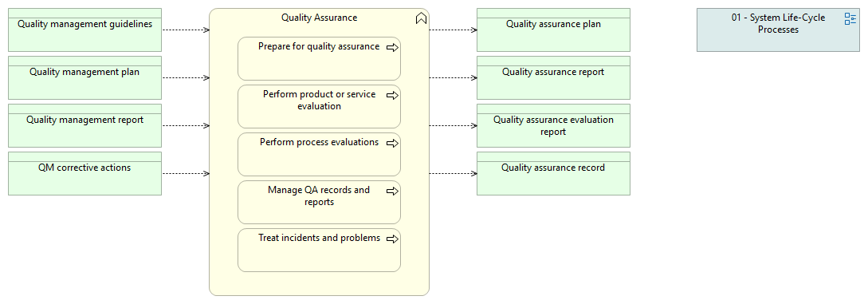Click arrow icon on Prepare for quality assurance
868x304 pixels.
[392, 48]
